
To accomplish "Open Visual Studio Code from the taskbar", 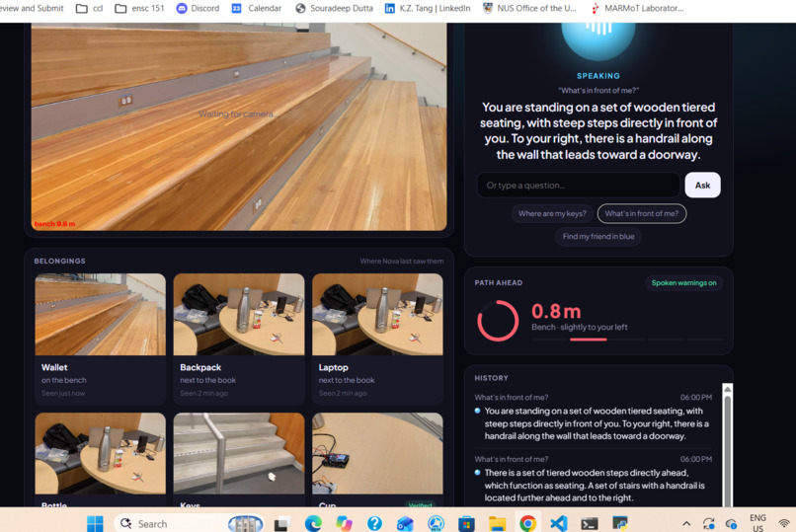I will pos(558,523).
